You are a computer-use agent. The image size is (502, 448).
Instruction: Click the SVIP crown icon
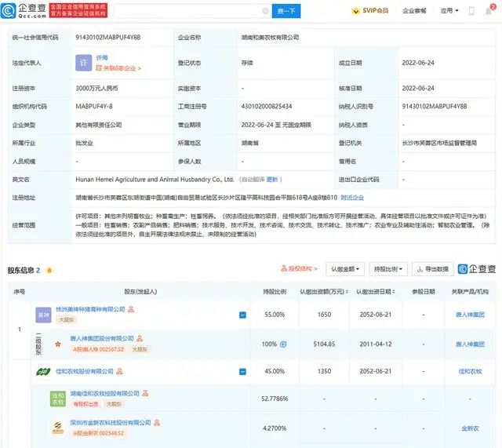(x=355, y=11)
